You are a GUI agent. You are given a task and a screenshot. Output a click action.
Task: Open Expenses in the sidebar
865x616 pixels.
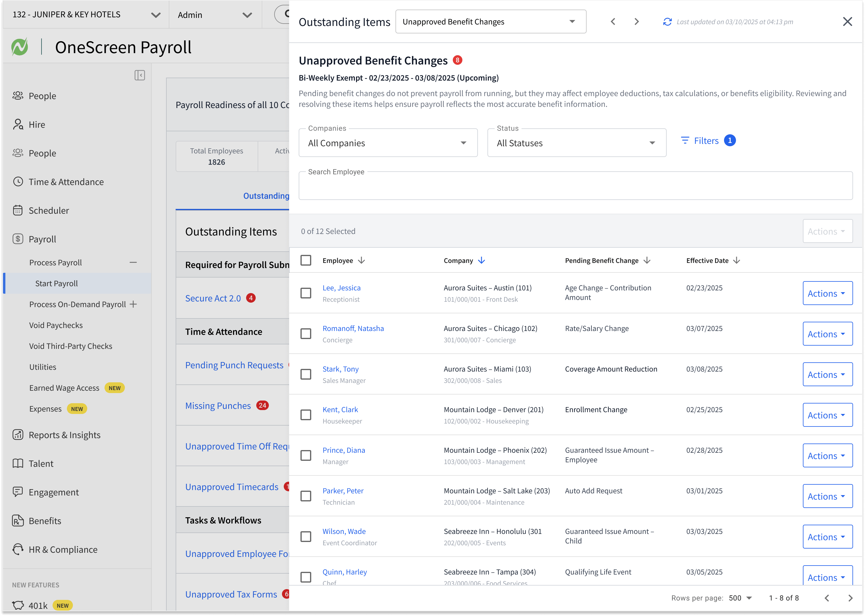point(45,409)
